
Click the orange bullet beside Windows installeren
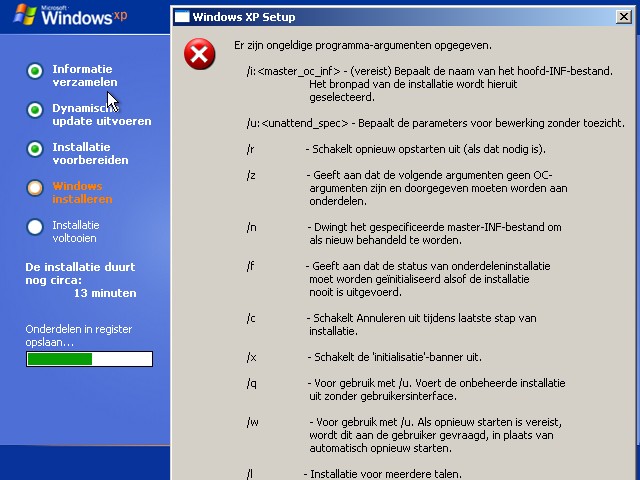pyautogui.click(x=35, y=188)
